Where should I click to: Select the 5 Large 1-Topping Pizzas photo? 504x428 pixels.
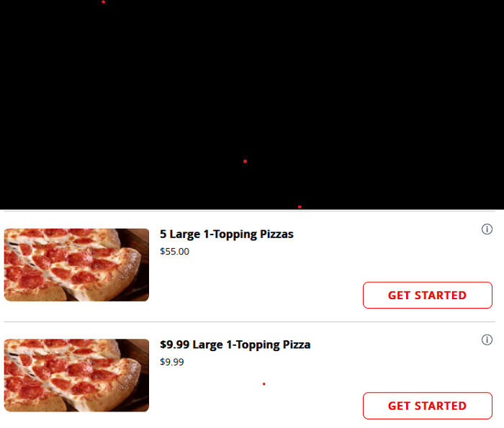76,265
